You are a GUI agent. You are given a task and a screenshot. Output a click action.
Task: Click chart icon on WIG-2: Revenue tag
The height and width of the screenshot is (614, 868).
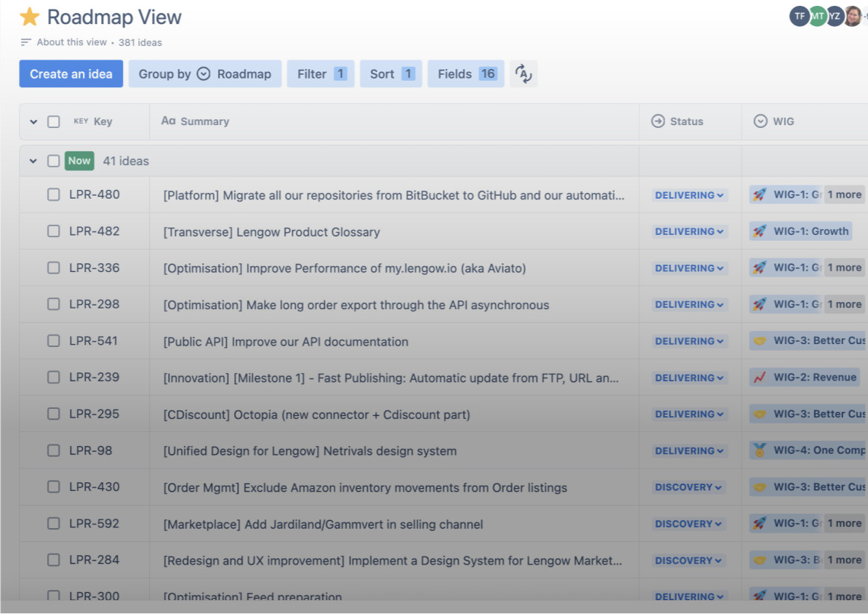coord(760,377)
